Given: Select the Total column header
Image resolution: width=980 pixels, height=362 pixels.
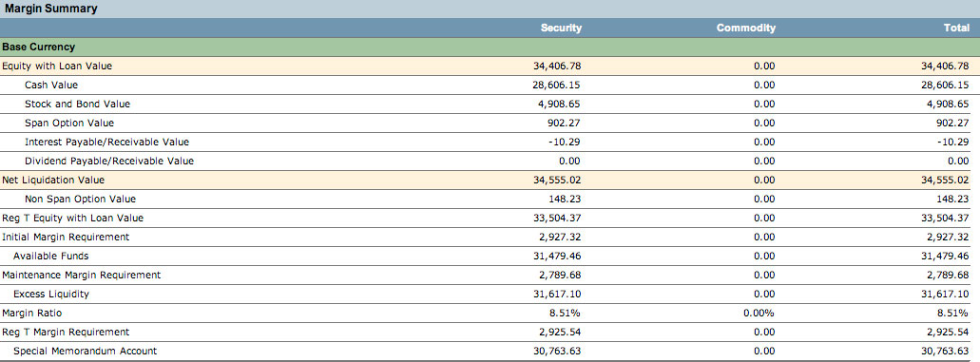Looking at the screenshot, I should (x=956, y=29).
